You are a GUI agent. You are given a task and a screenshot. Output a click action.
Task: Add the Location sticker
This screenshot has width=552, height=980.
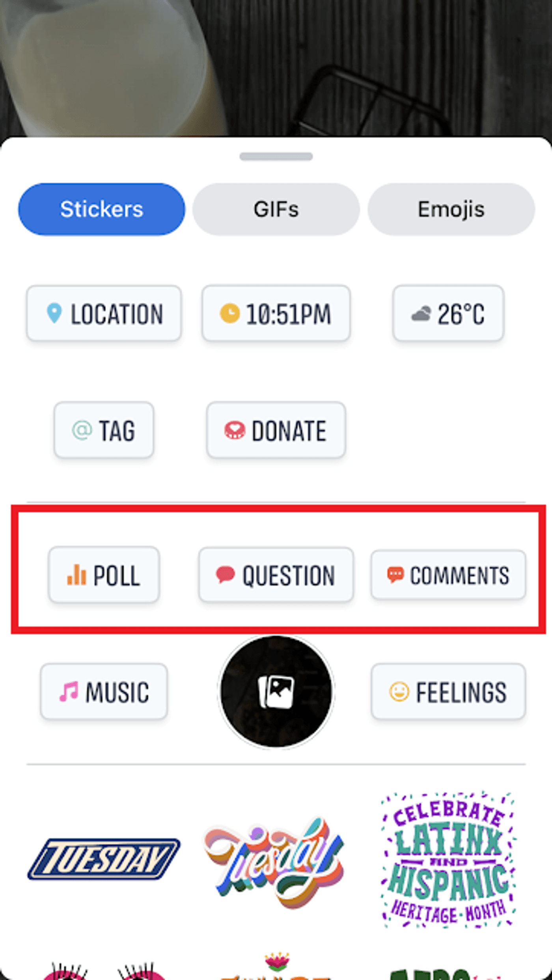pos(104,314)
